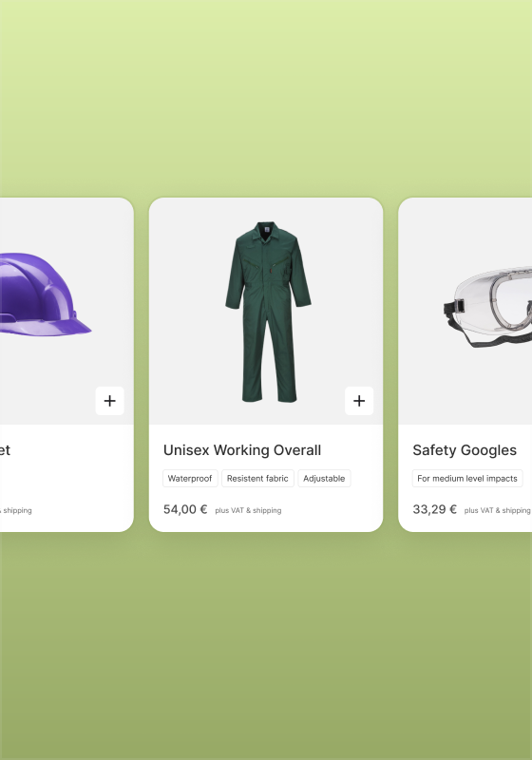Click the 33,29 € price
Viewport: 532px width, 760px height.
434,509
